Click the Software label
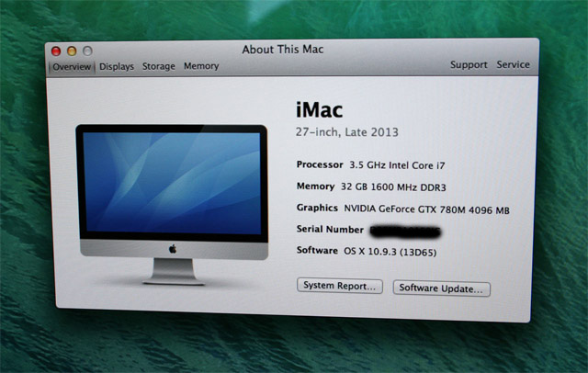Image resolution: width=588 pixels, height=373 pixels. 317,250
